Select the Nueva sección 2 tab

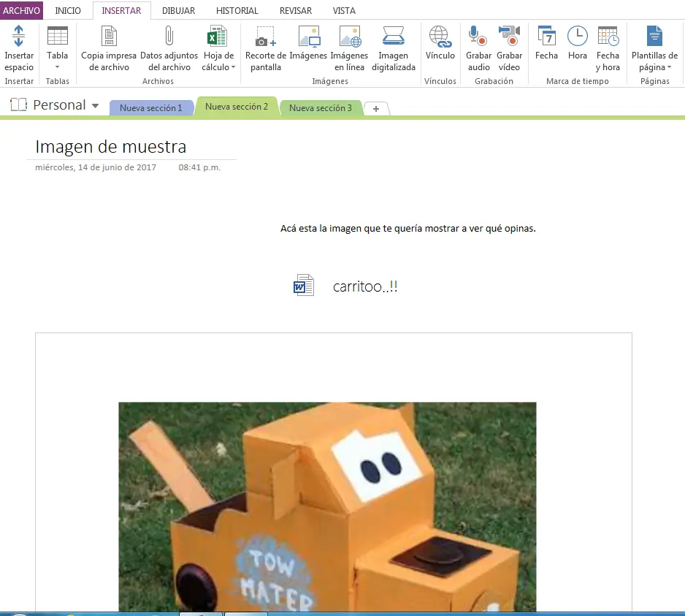pos(237,107)
